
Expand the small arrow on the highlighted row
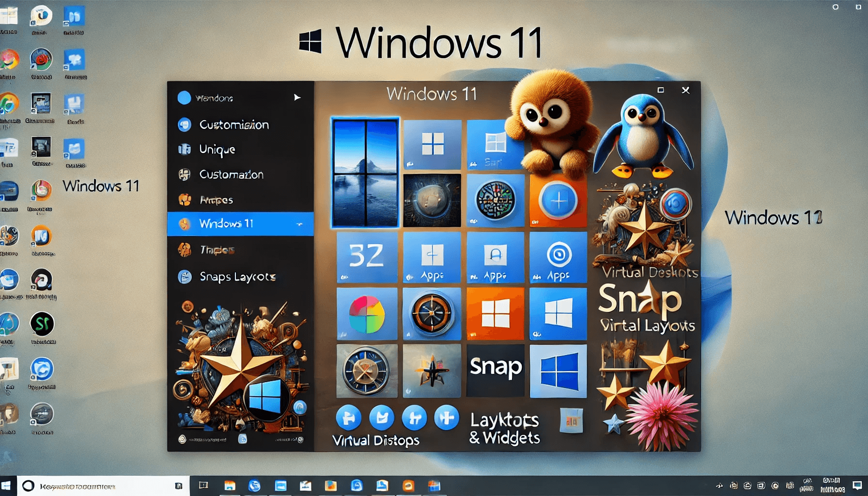(299, 224)
